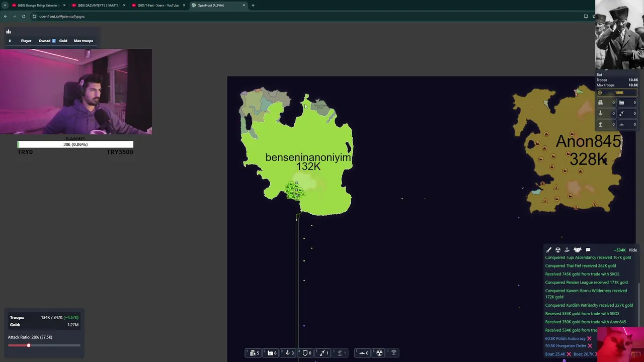Click the Conquered Thai Fief event message
Viewport: 644px width, 362px height.
(580, 265)
